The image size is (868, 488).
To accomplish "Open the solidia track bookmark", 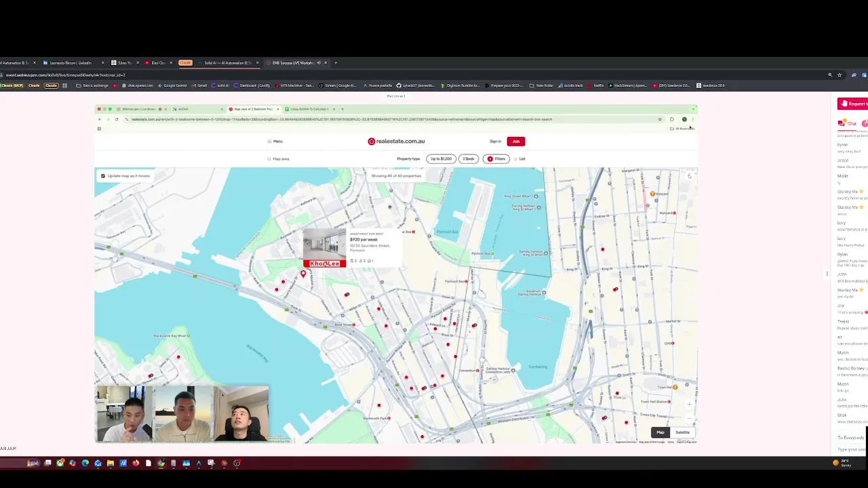I will [571, 85].
